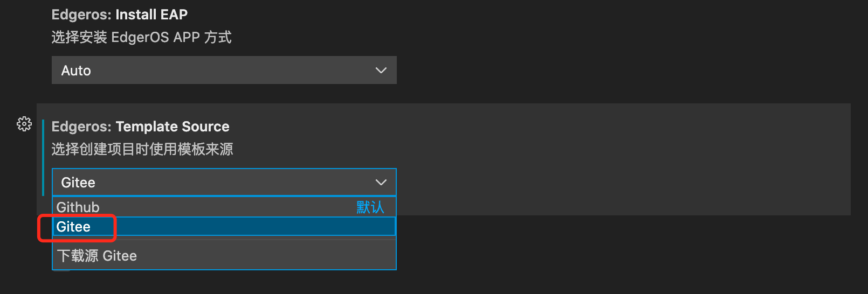868x294 pixels.
Task: Open the gear menu for Template Source
Action: pyautogui.click(x=24, y=124)
